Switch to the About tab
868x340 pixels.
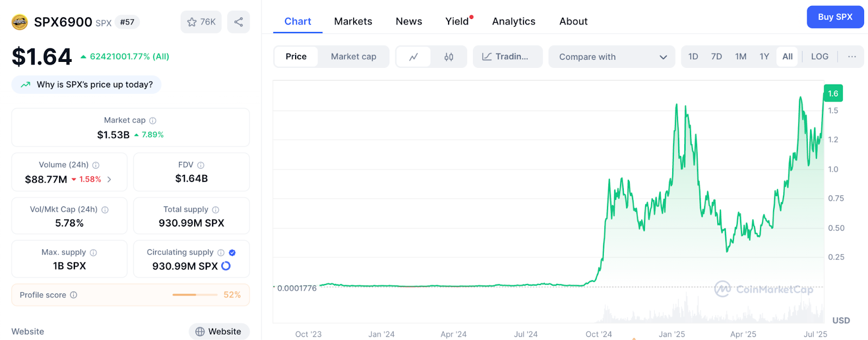click(573, 21)
